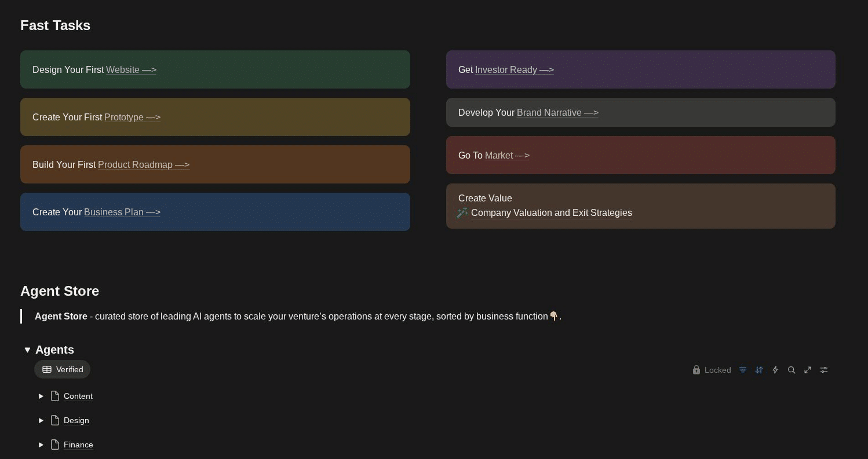The width and height of the screenshot is (868, 459).
Task: Open the Website link in Fast Tasks
Action: [131, 69]
